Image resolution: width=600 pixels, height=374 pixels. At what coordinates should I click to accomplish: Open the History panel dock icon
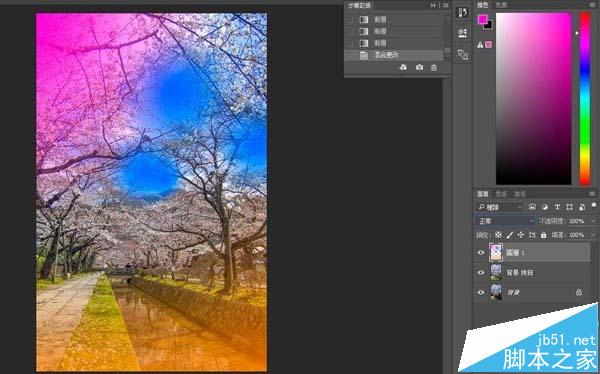(463, 13)
